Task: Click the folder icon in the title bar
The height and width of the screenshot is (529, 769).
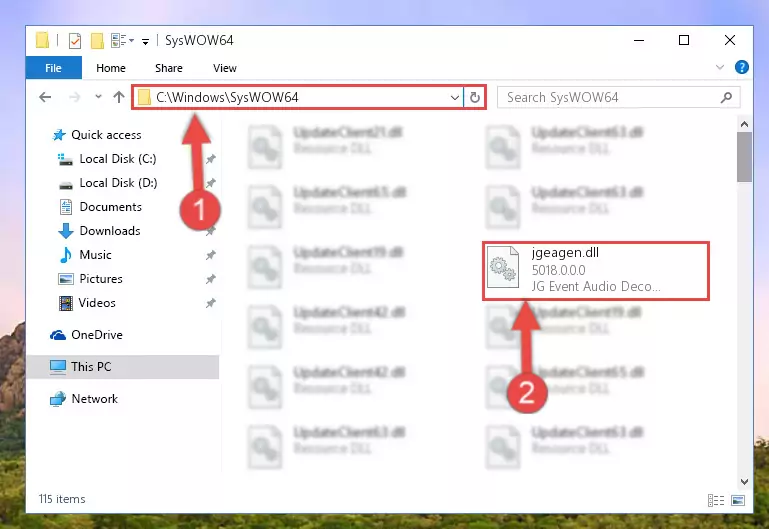Action: pos(43,40)
